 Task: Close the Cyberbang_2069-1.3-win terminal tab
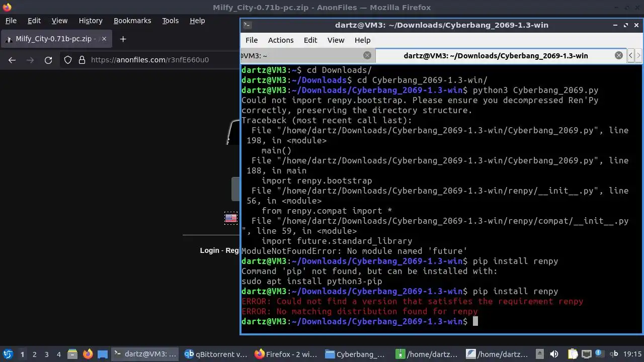pyautogui.click(x=619, y=55)
